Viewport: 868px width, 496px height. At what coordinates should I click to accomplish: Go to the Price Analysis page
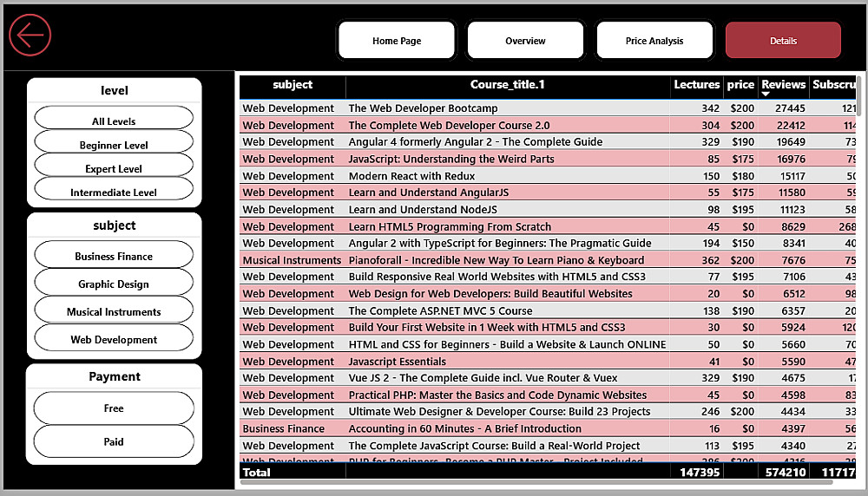654,41
